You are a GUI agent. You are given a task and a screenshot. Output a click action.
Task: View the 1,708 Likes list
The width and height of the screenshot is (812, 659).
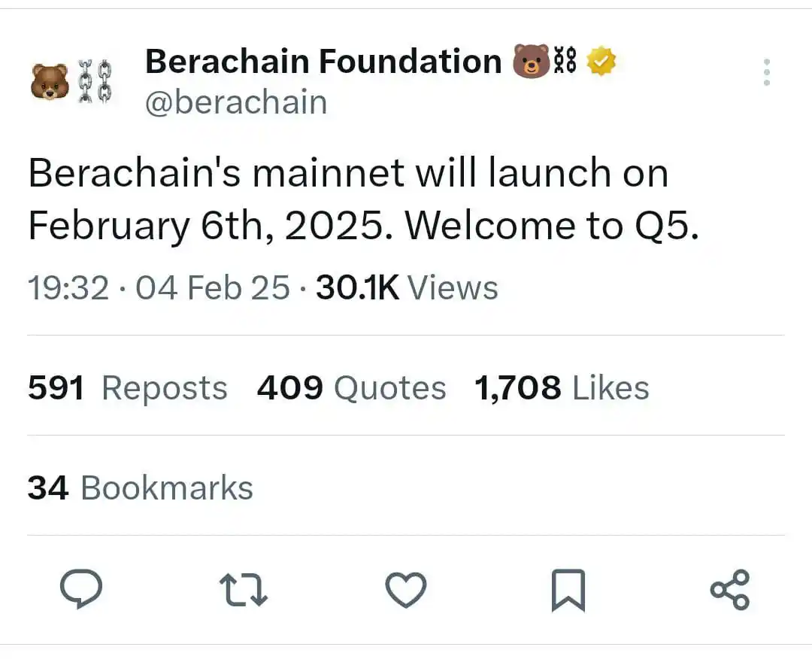562,388
